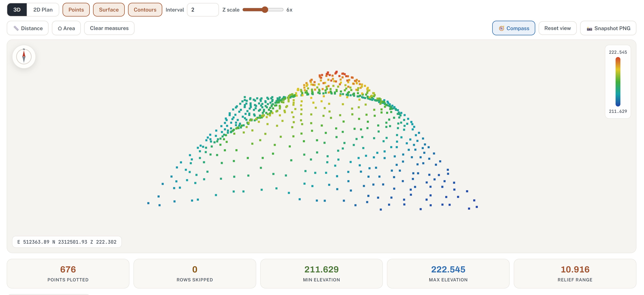Viewport: 644px width, 295px height.
Task: Click the ruler icon on Distance button
Action: point(16,28)
